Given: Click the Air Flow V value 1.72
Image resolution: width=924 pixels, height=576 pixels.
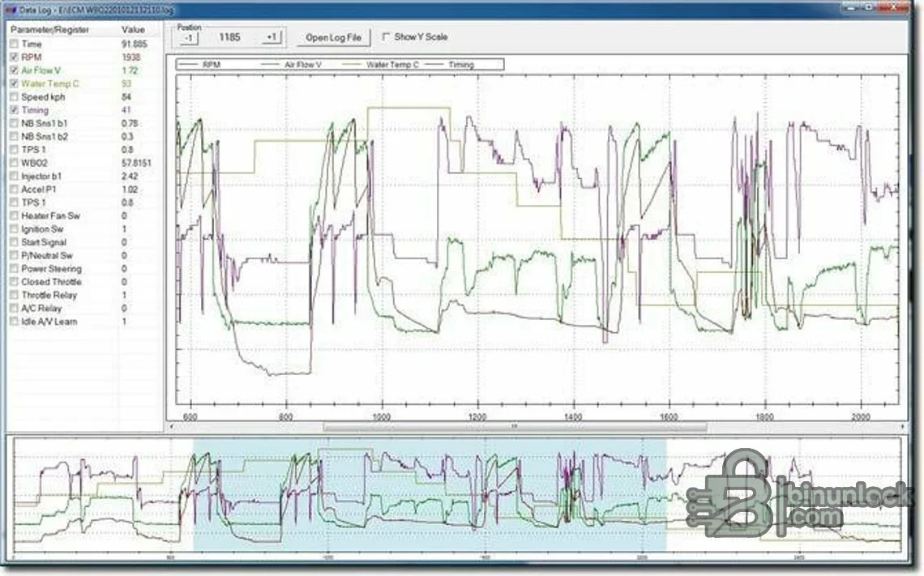Looking at the screenshot, I should pyautogui.click(x=130, y=70).
